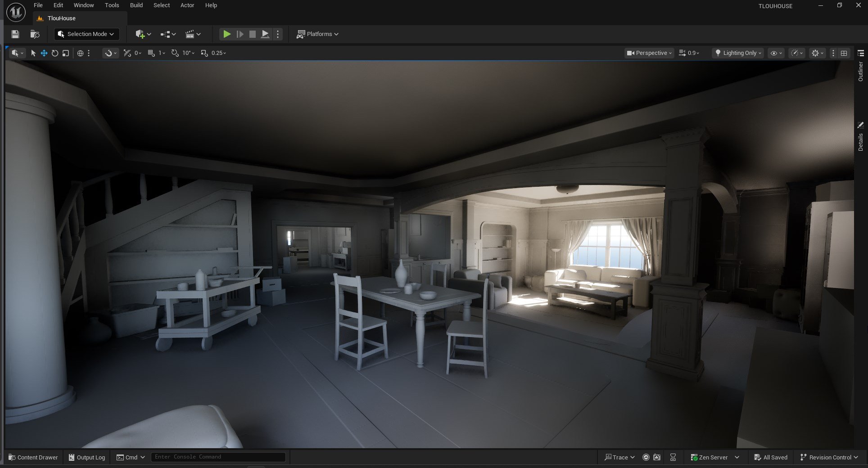868x468 pixels.
Task: Open rotation snap 10° dropdown
Action: (188, 53)
